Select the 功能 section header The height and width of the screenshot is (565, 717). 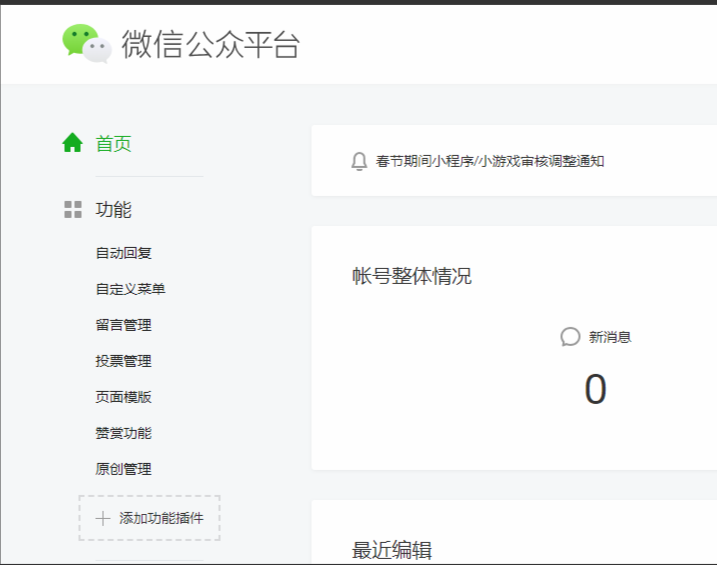point(113,210)
